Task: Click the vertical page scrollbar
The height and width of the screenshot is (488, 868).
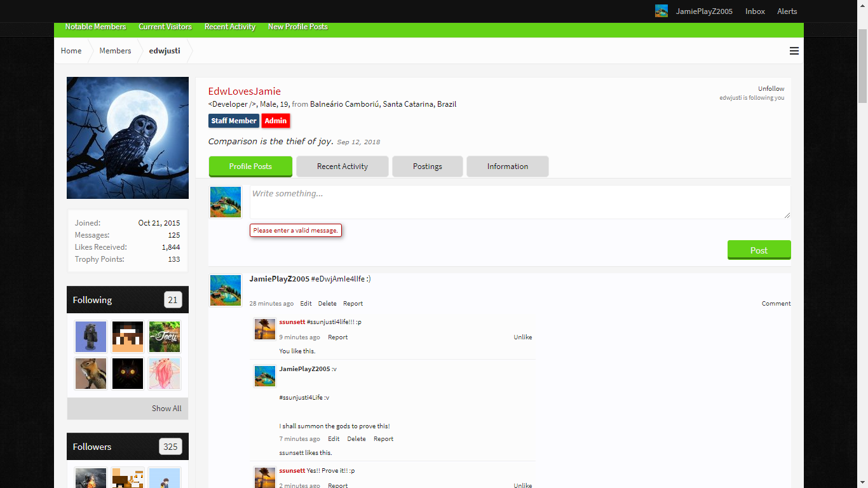Action: [x=862, y=65]
